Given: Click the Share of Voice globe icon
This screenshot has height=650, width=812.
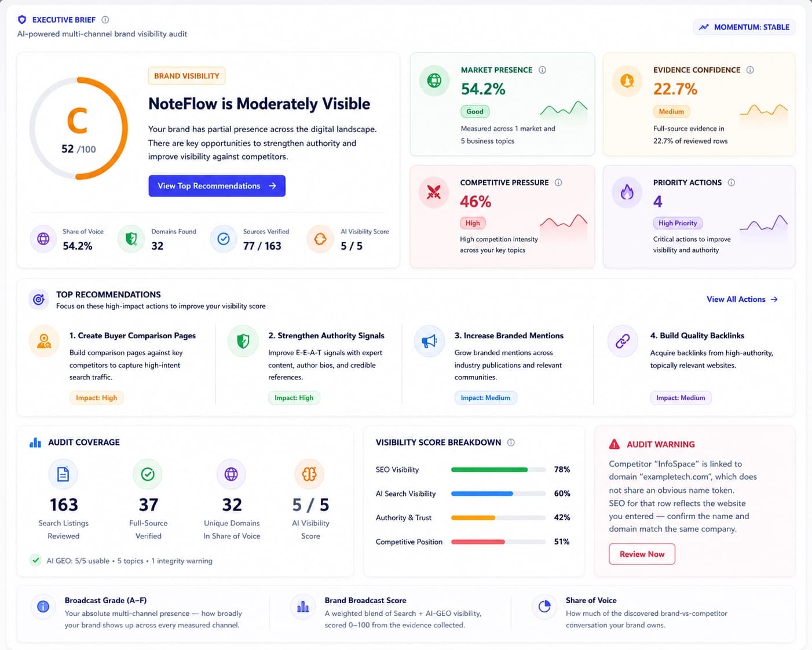Looking at the screenshot, I should (43, 239).
